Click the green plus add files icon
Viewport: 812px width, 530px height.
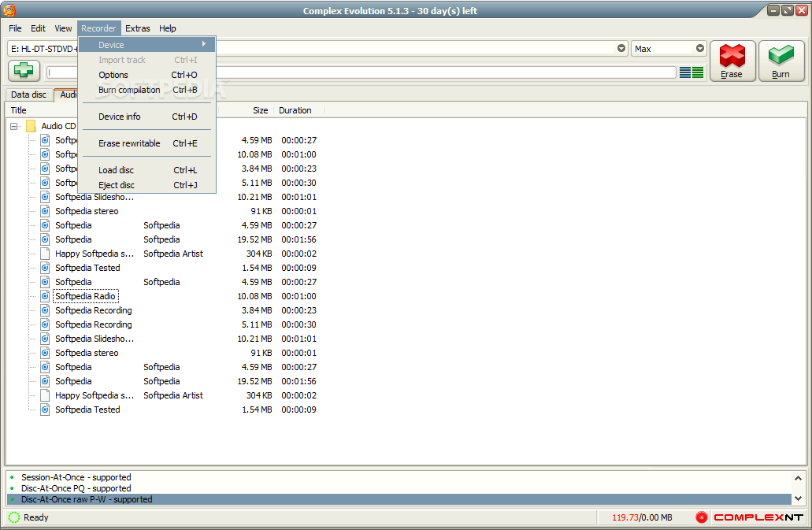[x=24, y=70]
